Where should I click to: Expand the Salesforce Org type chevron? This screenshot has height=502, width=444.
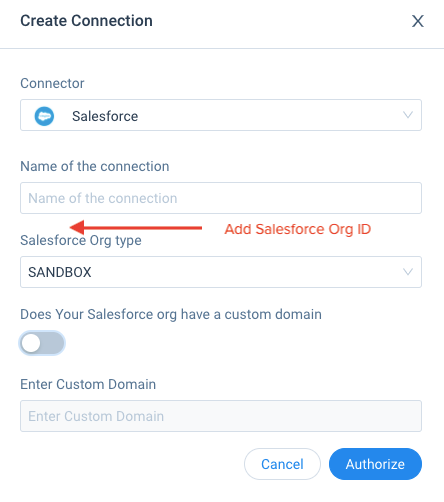point(408,272)
